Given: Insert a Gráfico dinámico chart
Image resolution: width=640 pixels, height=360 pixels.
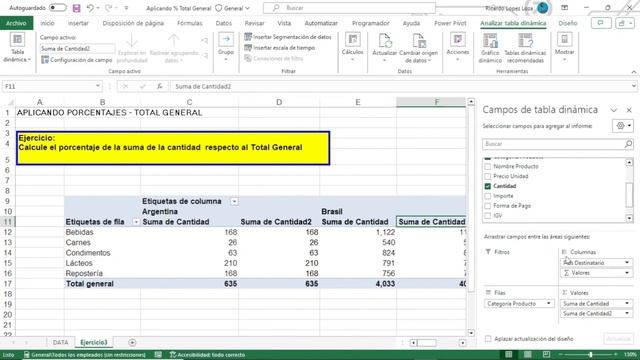Looking at the screenshot, I should 490,48.
